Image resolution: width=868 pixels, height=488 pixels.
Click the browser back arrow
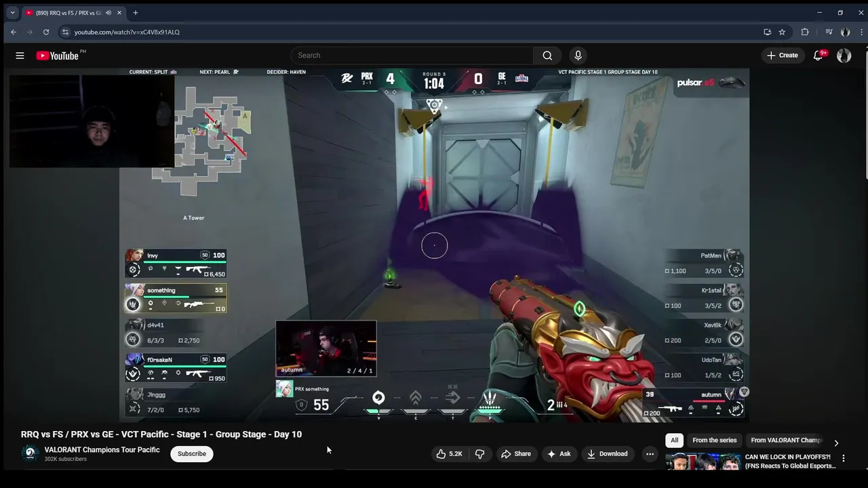pyautogui.click(x=14, y=32)
